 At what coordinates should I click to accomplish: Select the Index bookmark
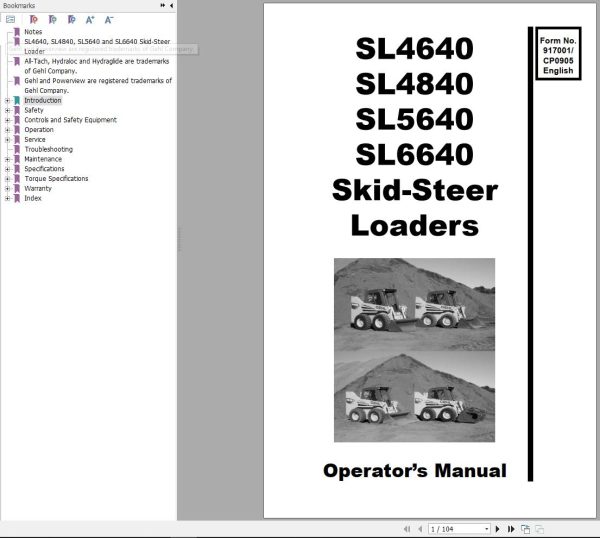point(33,198)
